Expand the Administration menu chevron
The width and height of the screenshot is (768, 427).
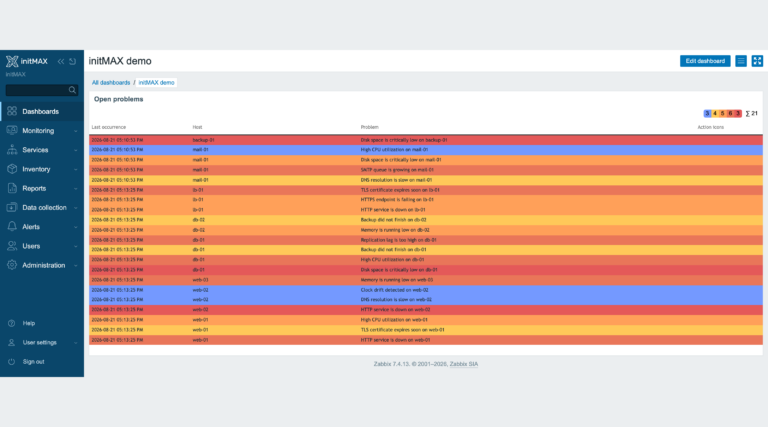[76, 265]
